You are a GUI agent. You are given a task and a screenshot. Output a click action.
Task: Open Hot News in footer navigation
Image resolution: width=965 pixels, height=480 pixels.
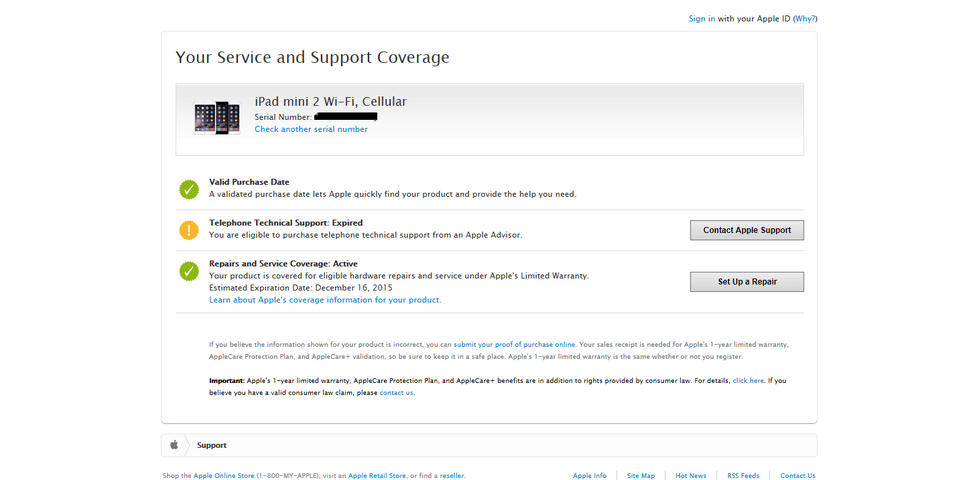point(691,476)
